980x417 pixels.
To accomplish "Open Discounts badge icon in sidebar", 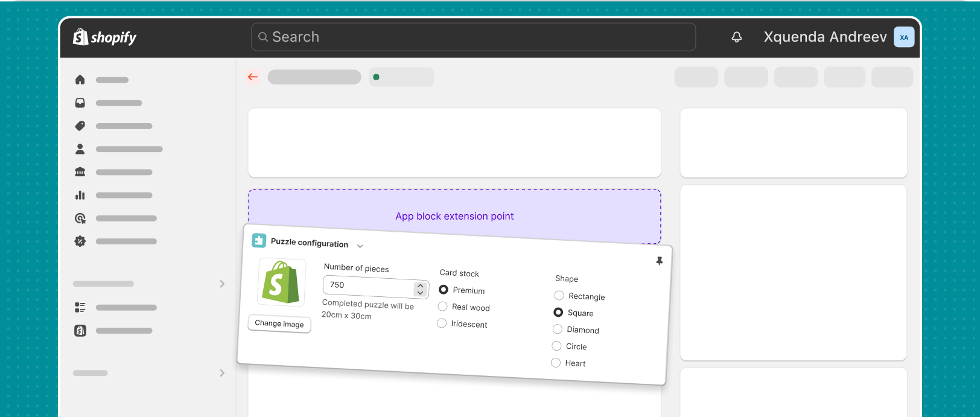I will (80, 241).
